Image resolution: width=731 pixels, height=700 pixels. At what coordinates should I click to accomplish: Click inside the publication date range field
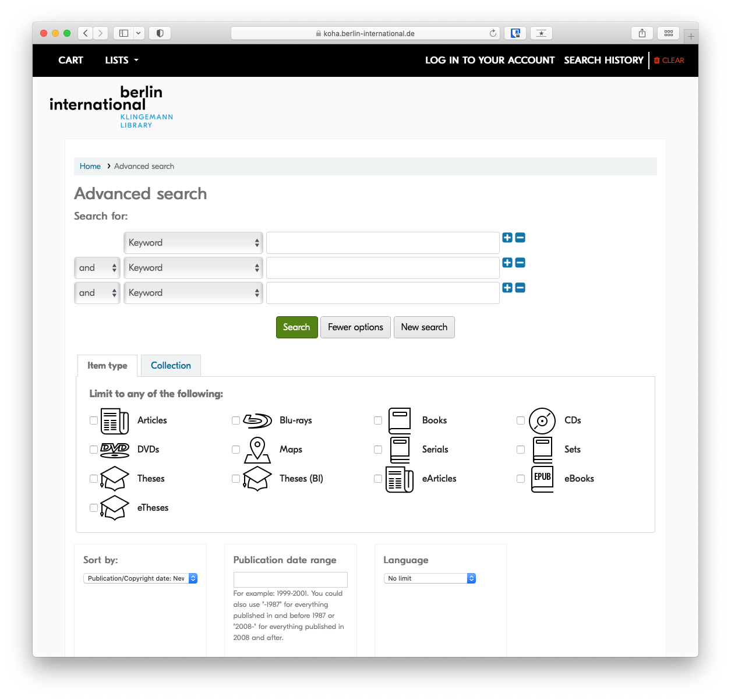pyautogui.click(x=290, y=579)
